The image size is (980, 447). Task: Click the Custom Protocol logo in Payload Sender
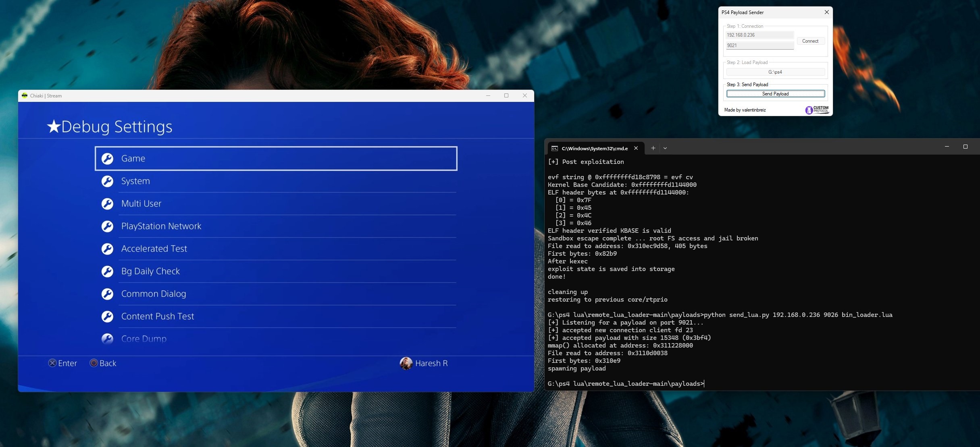coord(817,110)
